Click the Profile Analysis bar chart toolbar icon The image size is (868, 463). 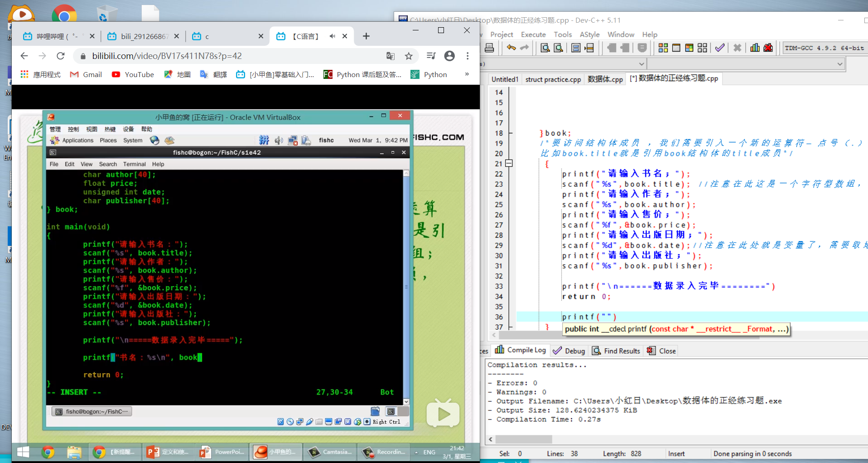(x=755, y=48)
